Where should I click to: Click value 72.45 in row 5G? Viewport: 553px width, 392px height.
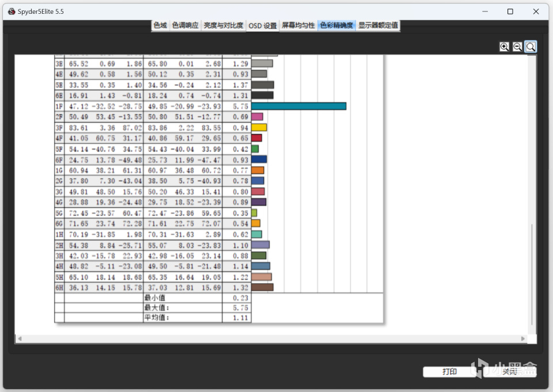pyautogui.click(x=78, y=213)
